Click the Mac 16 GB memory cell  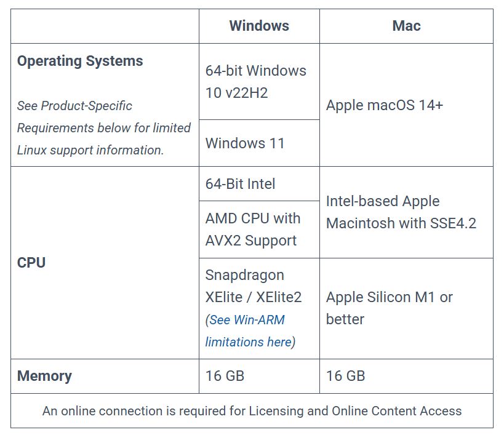click(x=406, y=376)
